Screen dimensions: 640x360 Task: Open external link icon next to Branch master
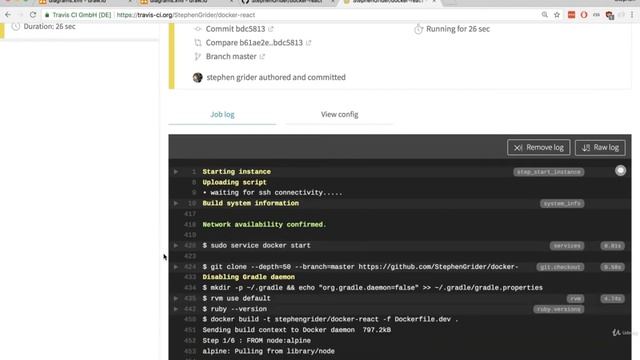262,57
